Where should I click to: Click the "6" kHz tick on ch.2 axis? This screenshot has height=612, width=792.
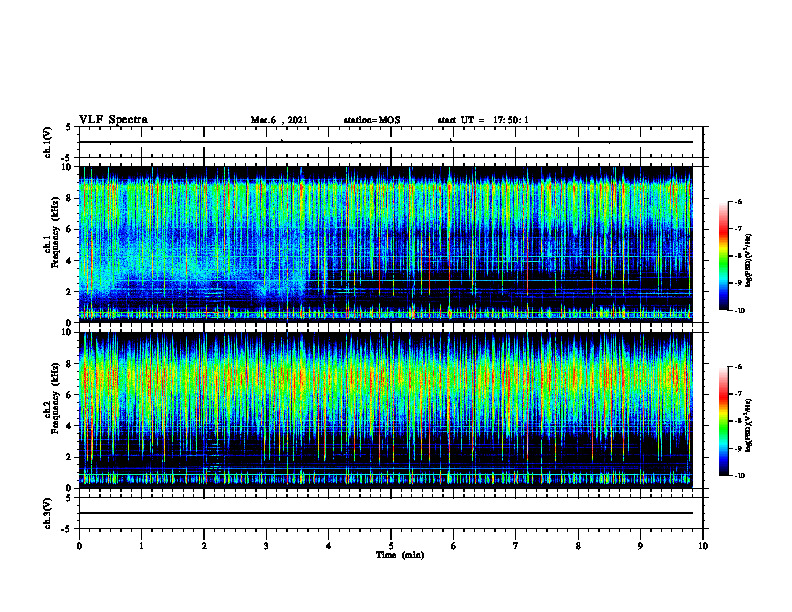coord(69,395)
